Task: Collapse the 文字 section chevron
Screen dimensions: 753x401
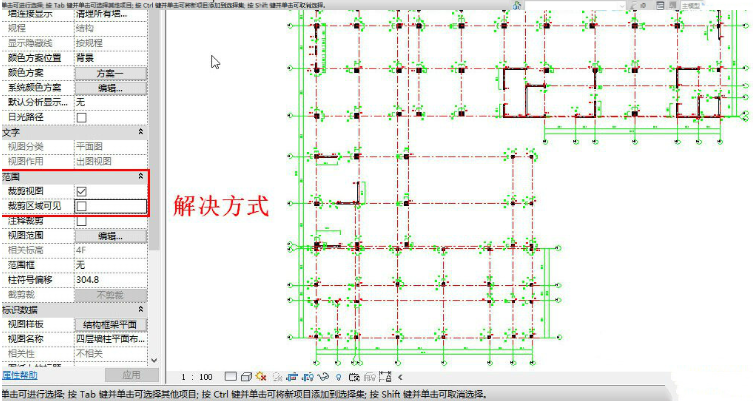Action: (140, 132)
